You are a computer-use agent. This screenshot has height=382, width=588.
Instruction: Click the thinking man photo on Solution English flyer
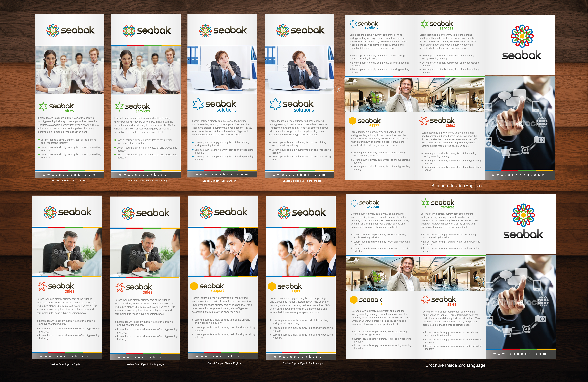[222, 70]
